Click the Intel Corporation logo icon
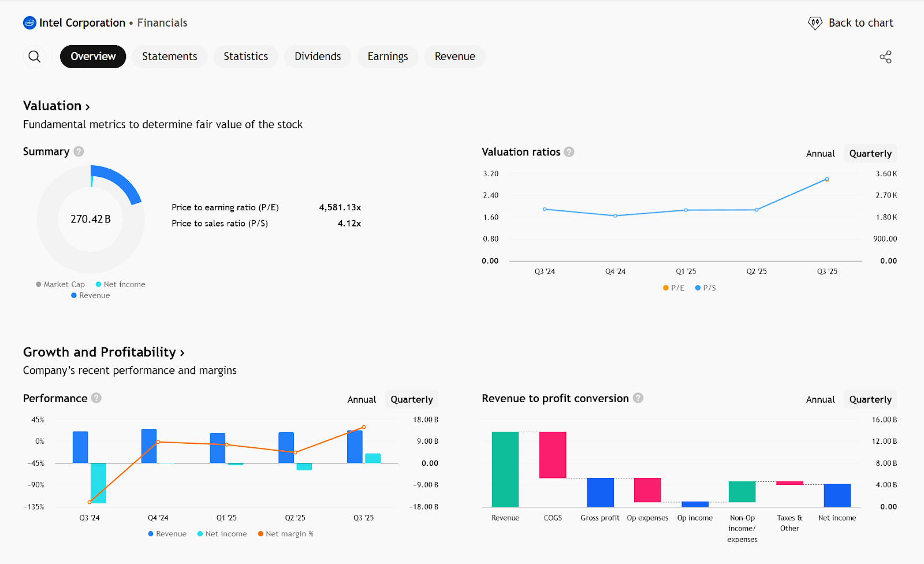The width and height of the screenshot is (924, 564). (29, 23)
